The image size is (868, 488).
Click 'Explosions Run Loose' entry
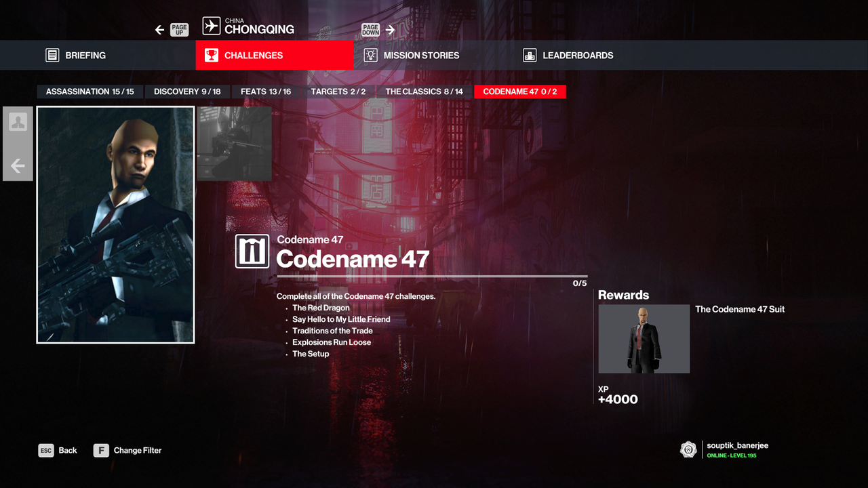(x=332, y=342)
